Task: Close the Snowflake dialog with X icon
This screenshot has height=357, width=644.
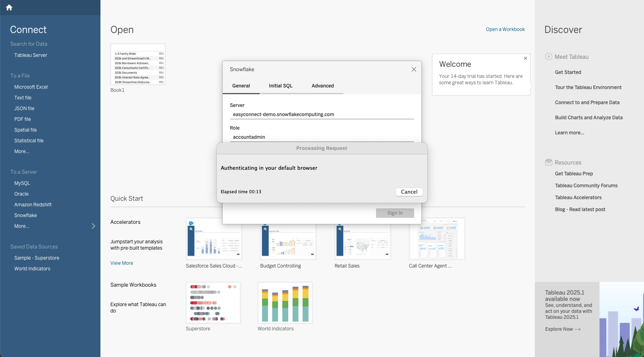Action: [414, 69]
